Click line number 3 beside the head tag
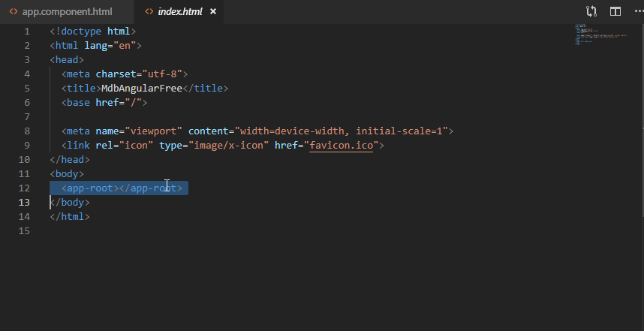Image resolution: width=644 pixels, height=331 pixels. (26, 59)
